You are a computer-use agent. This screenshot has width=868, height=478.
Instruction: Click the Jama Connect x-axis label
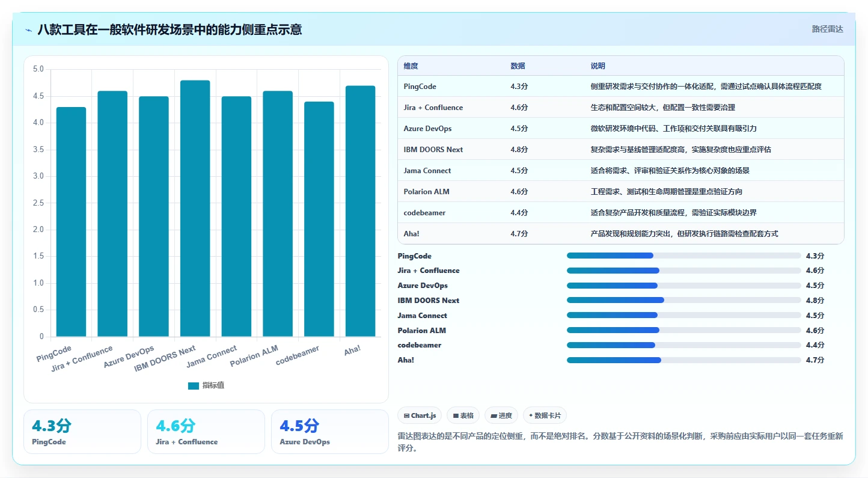(x=213, y=356)
